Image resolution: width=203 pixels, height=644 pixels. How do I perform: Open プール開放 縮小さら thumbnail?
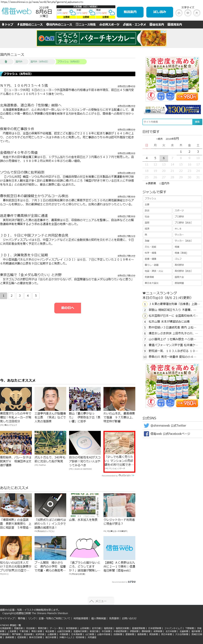[x=50, y=548]
